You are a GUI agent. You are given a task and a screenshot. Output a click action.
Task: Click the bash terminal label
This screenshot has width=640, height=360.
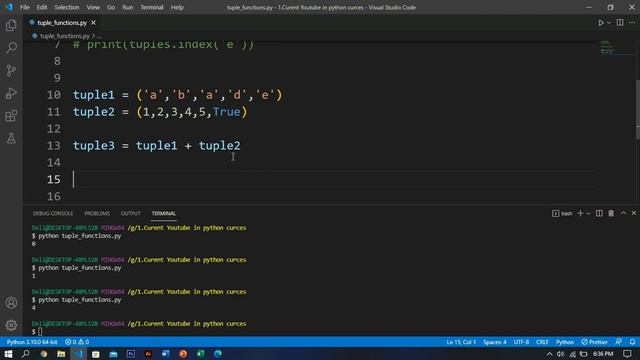562,213
